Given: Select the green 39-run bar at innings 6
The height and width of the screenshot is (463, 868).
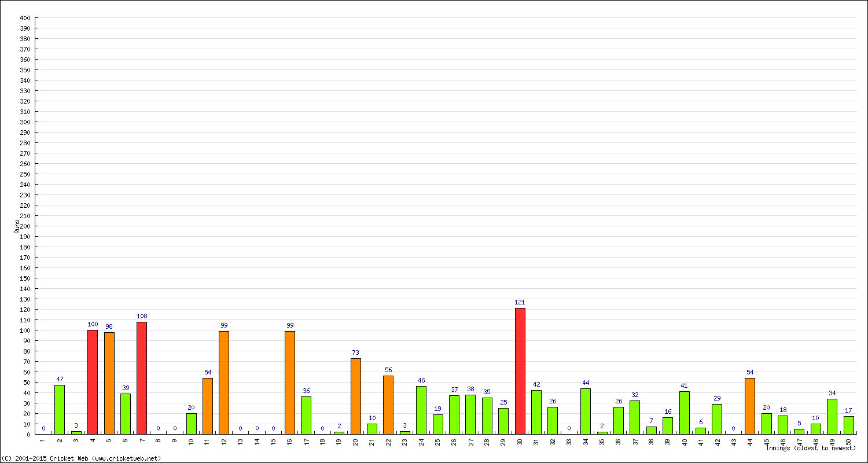Looking at the screenshot, I should (x=126, y=414).
